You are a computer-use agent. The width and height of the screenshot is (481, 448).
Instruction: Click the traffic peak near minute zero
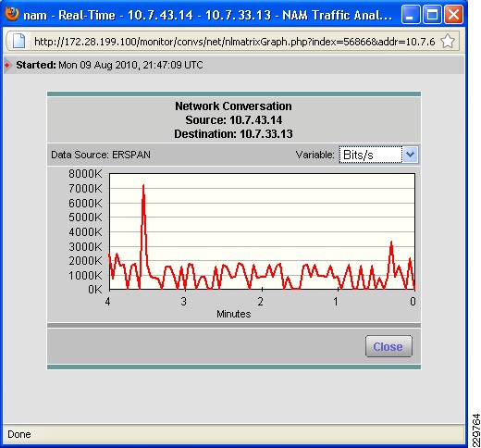(x=391, y=243)
